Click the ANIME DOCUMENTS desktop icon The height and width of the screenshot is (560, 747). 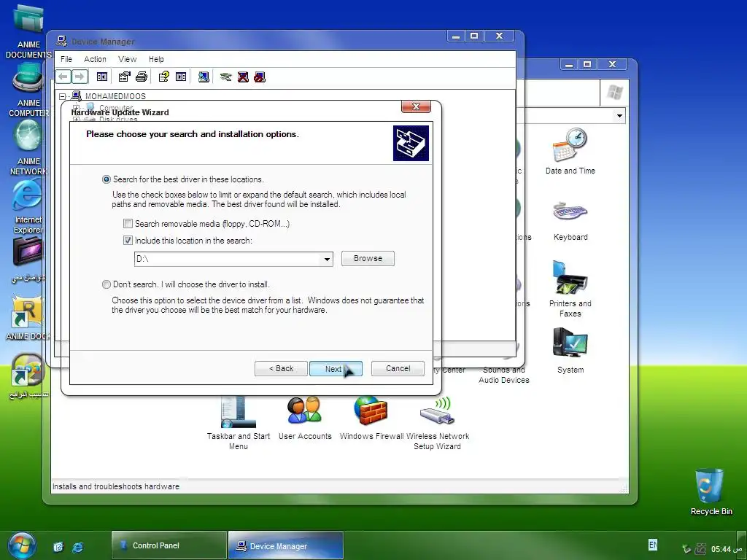tap(28, 31)
